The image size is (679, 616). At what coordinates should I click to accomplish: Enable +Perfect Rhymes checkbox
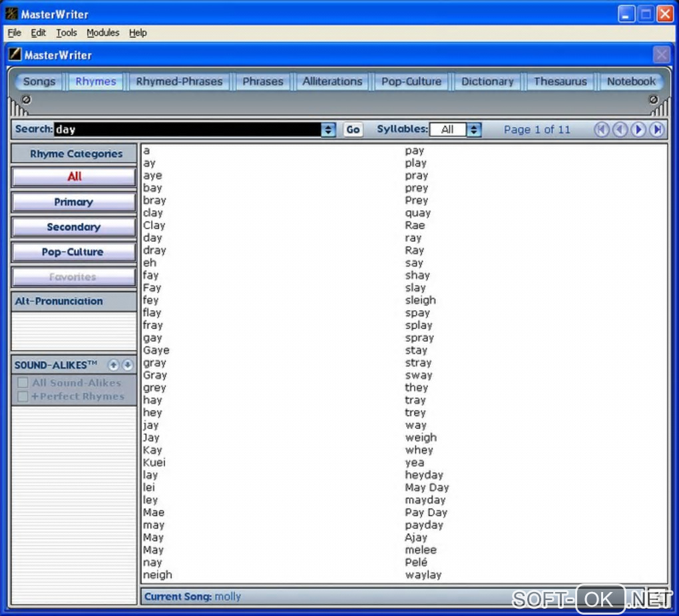(x=23, y=396)
